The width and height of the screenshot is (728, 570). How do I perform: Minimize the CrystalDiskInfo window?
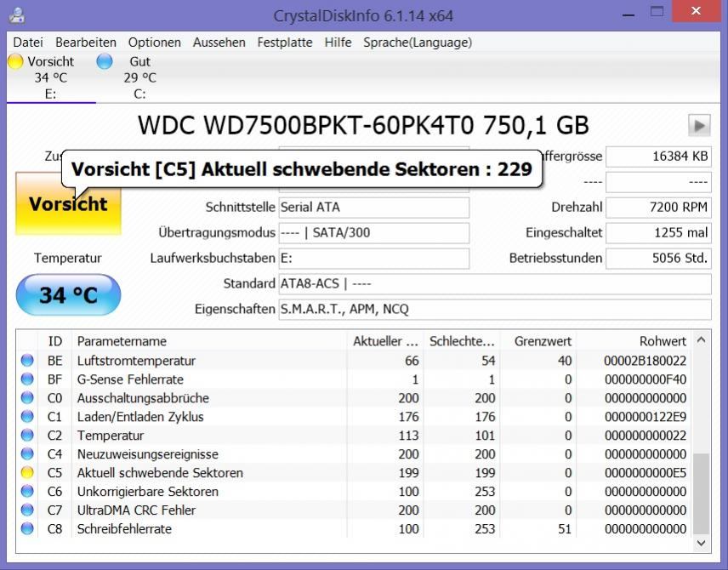point(628,14)
